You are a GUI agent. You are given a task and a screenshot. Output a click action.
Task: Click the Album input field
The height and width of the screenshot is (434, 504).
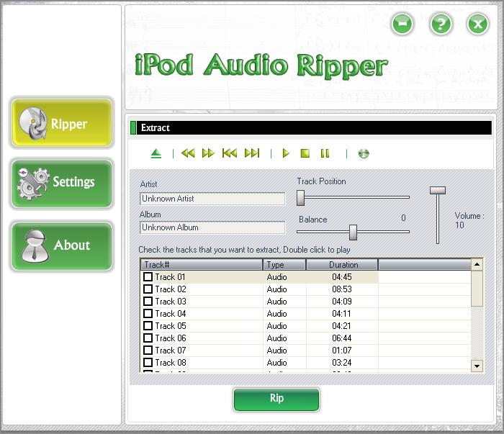pyautogui.click(x=212, y=227)
